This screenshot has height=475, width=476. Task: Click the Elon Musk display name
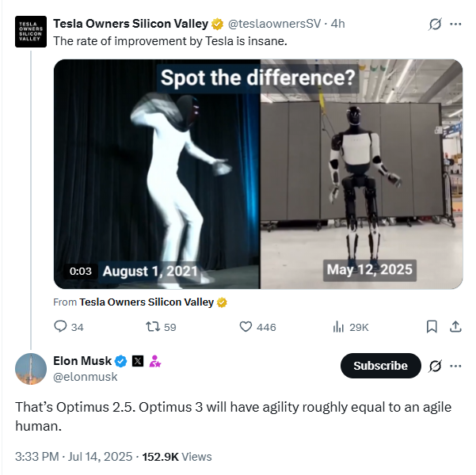82,361
